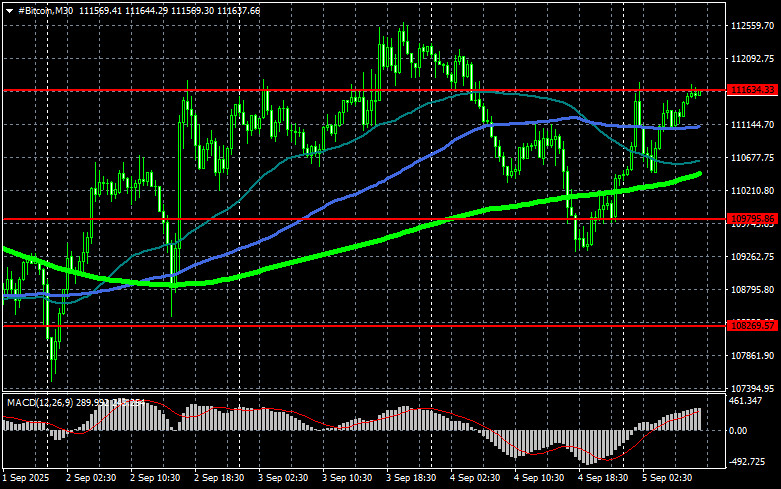Click the triangle arrow beside #Bitcoin title
This screenshot has height=489, width=781.
[8, 9]
